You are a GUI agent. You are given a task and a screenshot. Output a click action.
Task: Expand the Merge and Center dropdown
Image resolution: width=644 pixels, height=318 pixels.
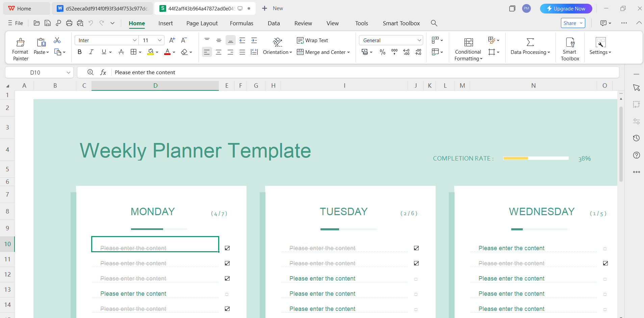[x=349, y=52]
